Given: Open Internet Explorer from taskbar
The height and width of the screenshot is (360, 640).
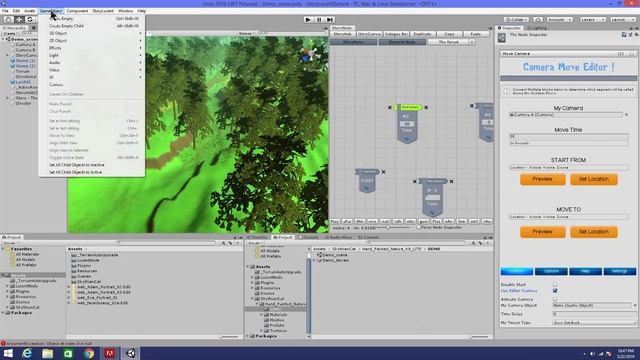Looking at the screenshot, I should [27, 353].
